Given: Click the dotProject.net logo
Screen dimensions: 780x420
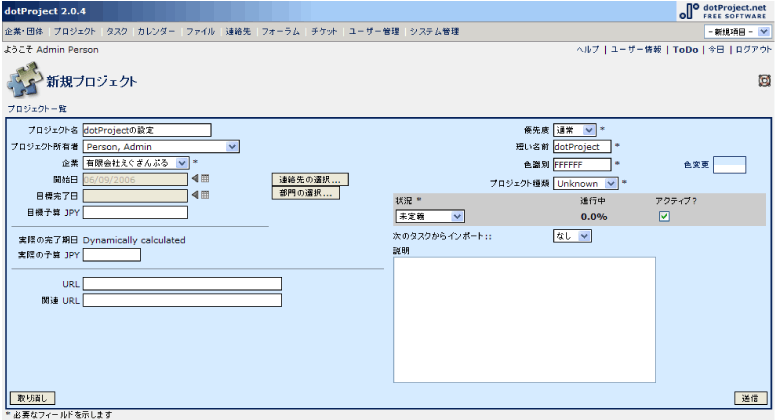Looking at the screenshot, I should pyautogui.click(x=723, y=11).
